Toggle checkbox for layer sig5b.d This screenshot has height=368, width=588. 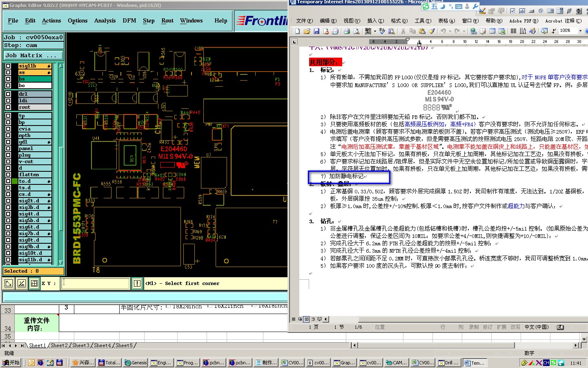(x=8, y=220)
